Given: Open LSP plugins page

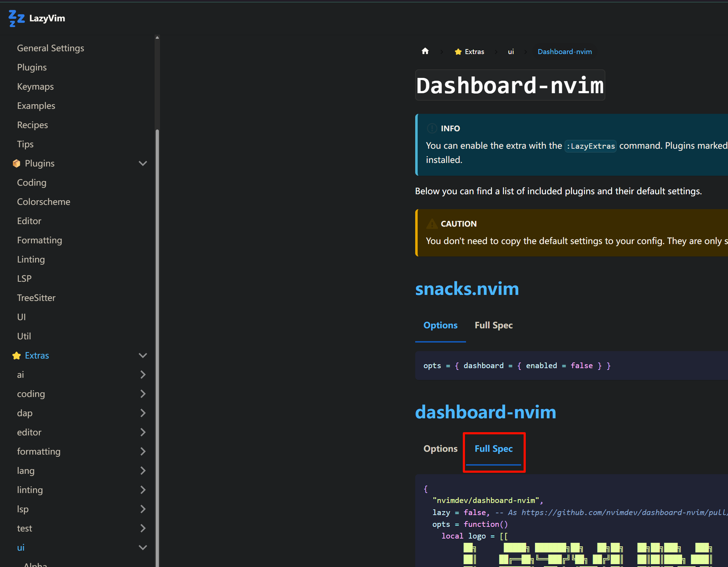Looking at the screenshot, I should (x=24, y=279).
